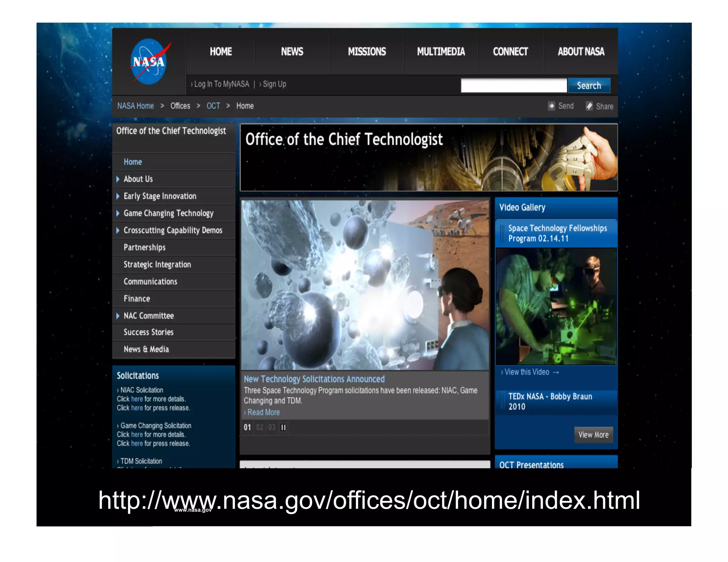The width and height of the screenshot is (728, 562).
Task: Open OCT Presentations panel header
Action: (x=556, y=463)
